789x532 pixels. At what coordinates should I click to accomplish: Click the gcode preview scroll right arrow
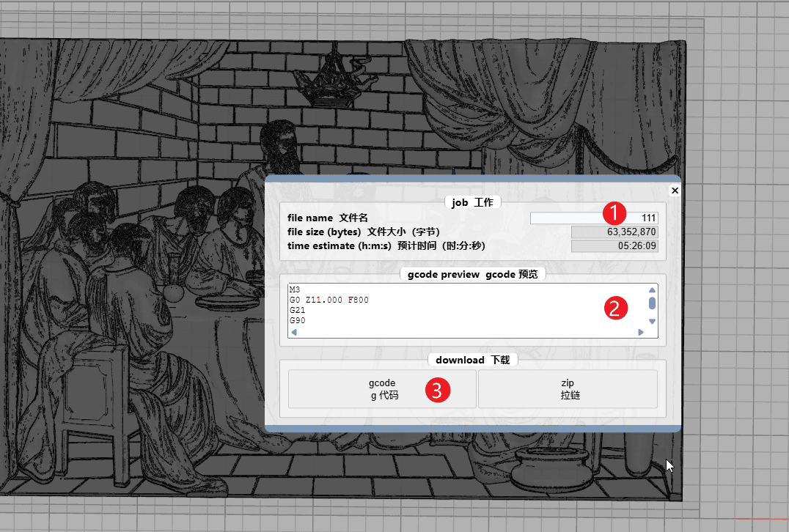pyautogui.click(x=641, y=332)
